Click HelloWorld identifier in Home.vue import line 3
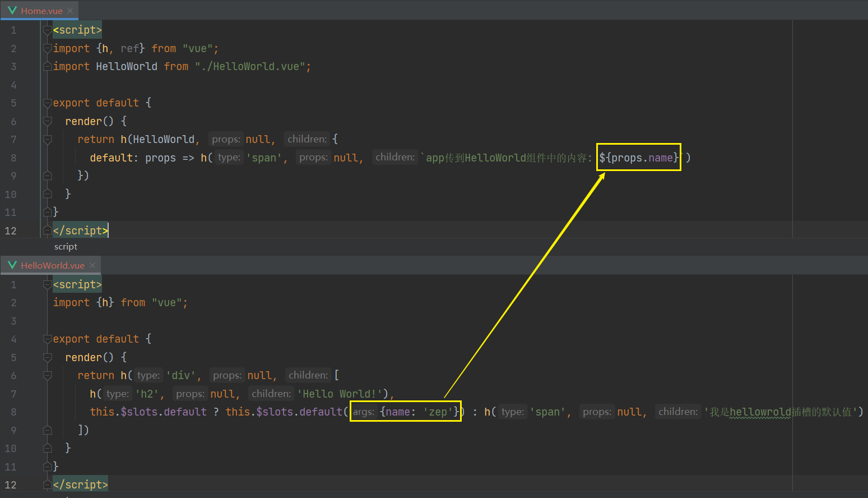The image size is (868, 498). click(127, 67)
